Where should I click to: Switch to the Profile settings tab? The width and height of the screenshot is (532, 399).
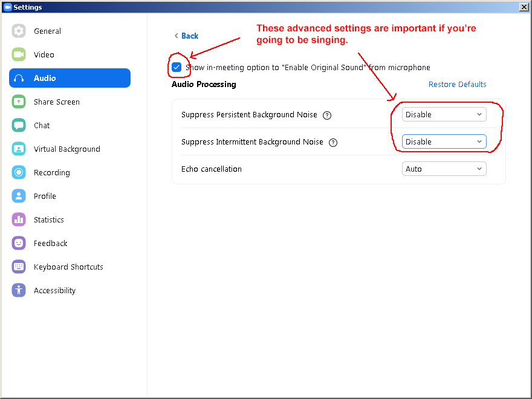point(45,196)
